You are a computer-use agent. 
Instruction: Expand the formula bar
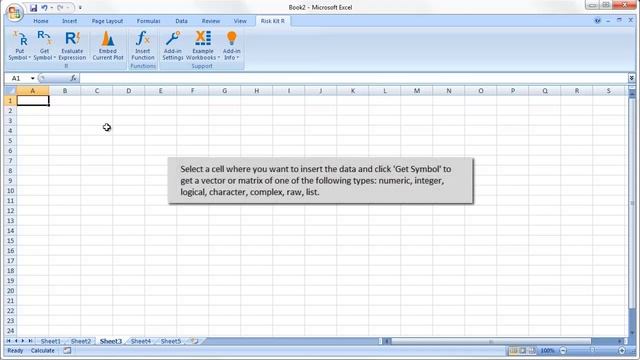(631, 78)
